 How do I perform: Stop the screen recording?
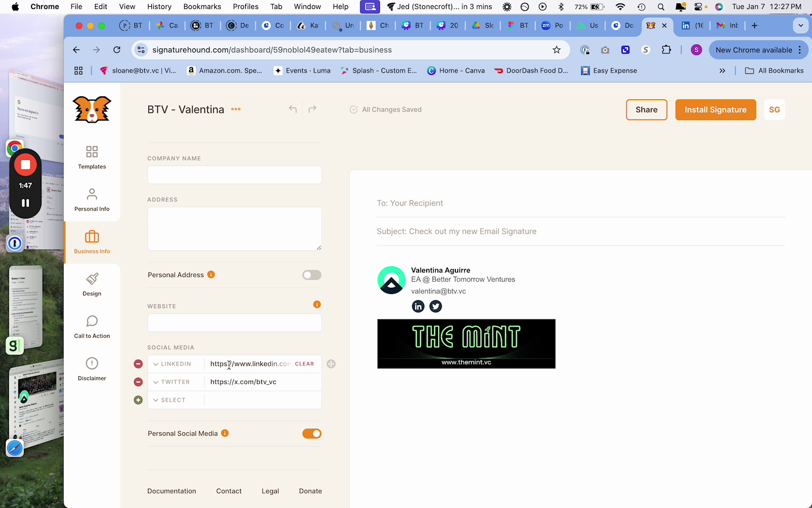tap(25, 165)
